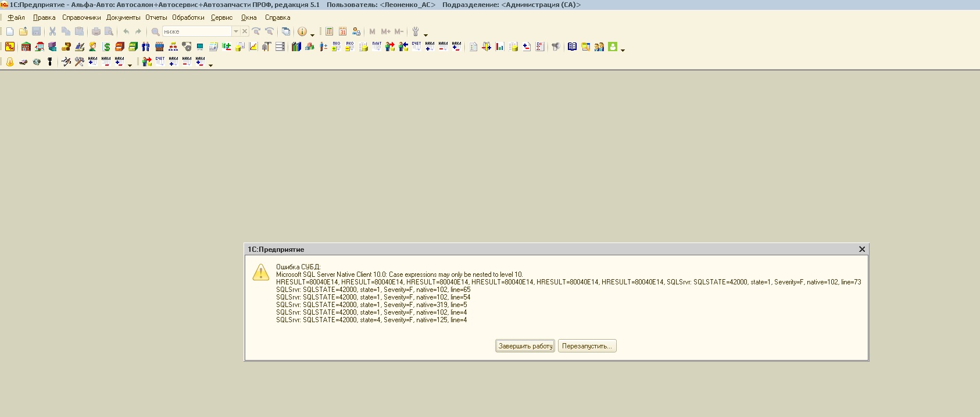Viewport: 980px width, 417px height.
Task: Click the row of books icon
Action: point(296,47)
